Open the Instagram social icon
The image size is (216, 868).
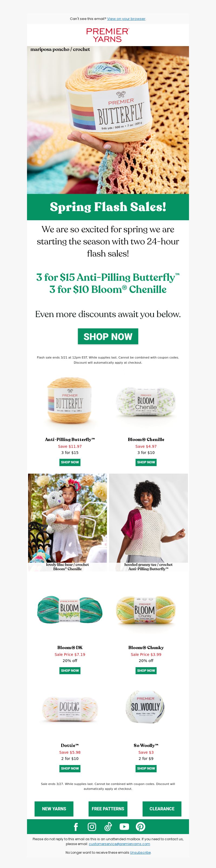click(92, 827)
